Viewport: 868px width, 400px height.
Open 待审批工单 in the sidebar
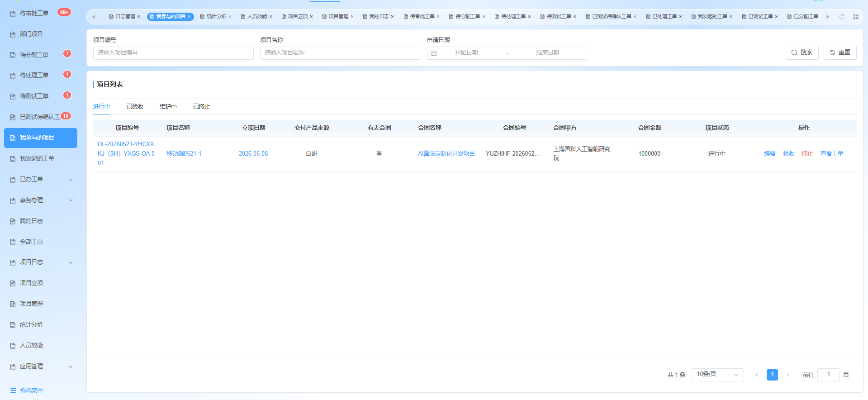41,13
